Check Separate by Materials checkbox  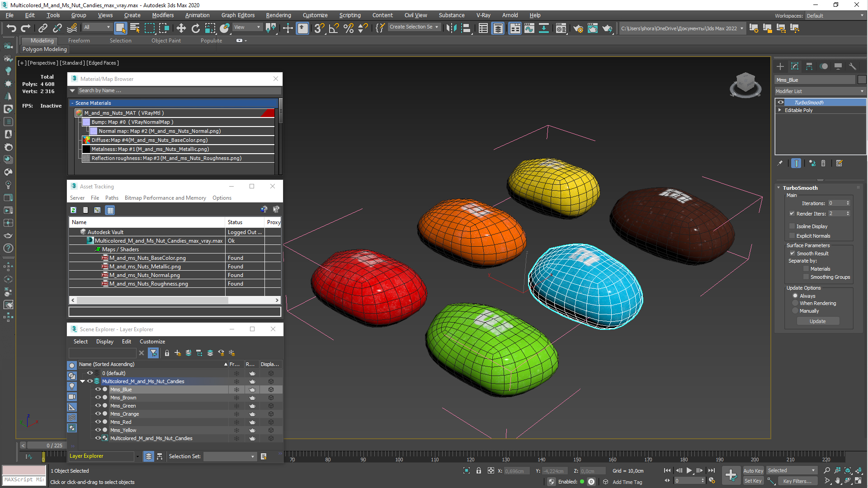(x=806, y=269)
